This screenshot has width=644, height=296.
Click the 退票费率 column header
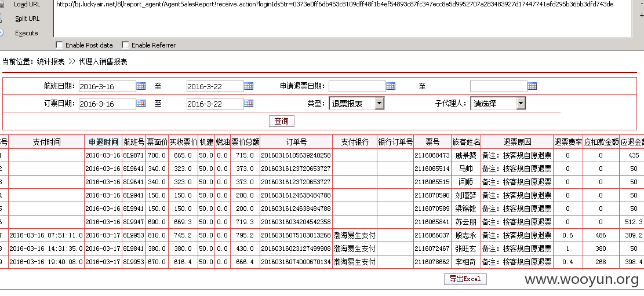tap(568, 142)
